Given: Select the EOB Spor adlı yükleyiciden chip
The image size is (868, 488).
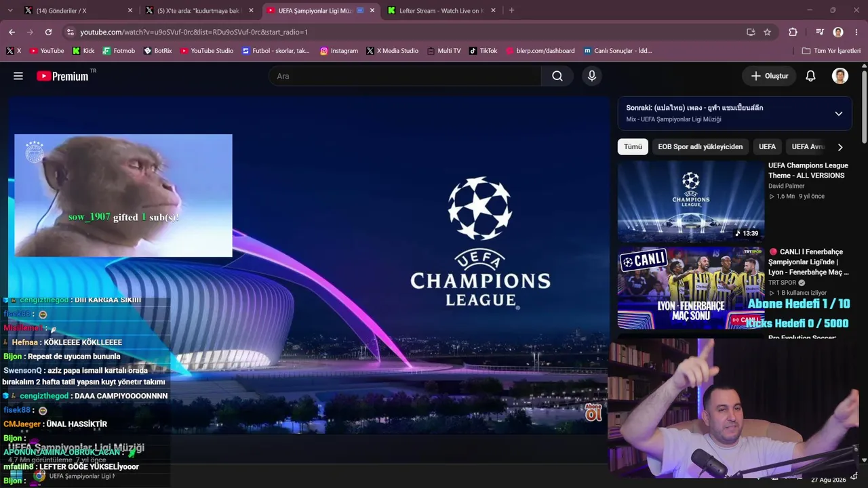Looking at the screenshot, I should click(x=701, y=147).
